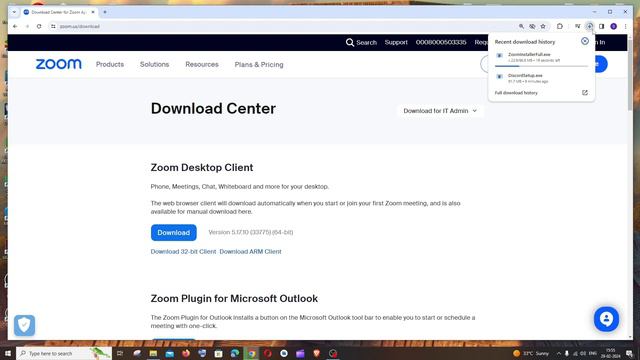Click the blue Download button for Desktop Client
This screenshot has width=640, height=360.
coord(173,232)
